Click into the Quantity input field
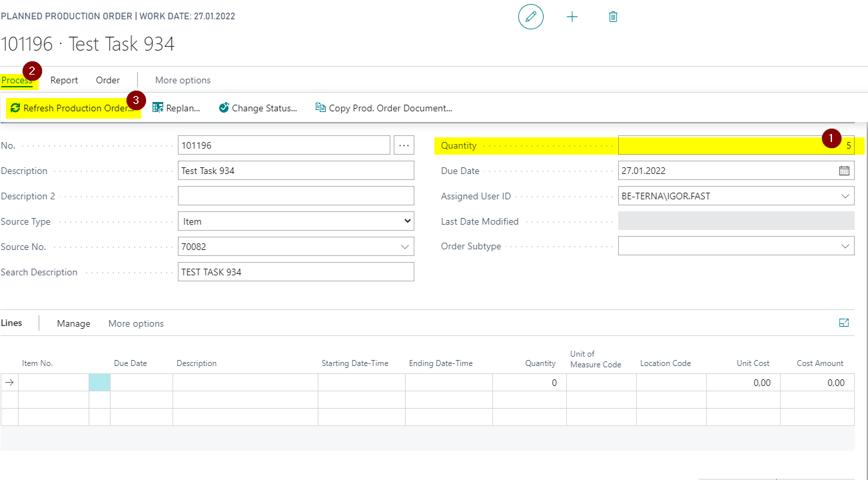Image resolution: width=868 pixels, height=480 pixels. point(736,145)
